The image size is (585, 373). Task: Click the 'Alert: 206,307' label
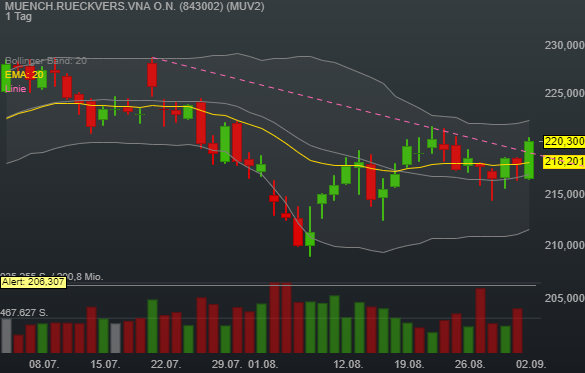(33, 282)
